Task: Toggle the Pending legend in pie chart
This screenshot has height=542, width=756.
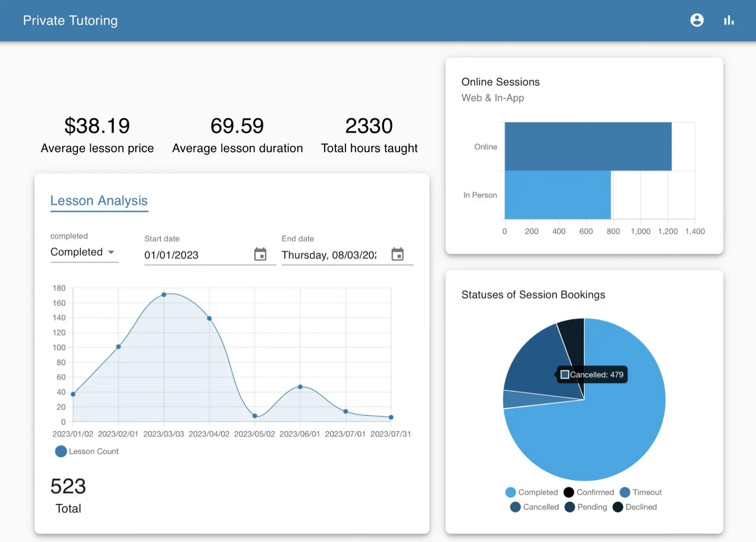Action: click(586, 507)
